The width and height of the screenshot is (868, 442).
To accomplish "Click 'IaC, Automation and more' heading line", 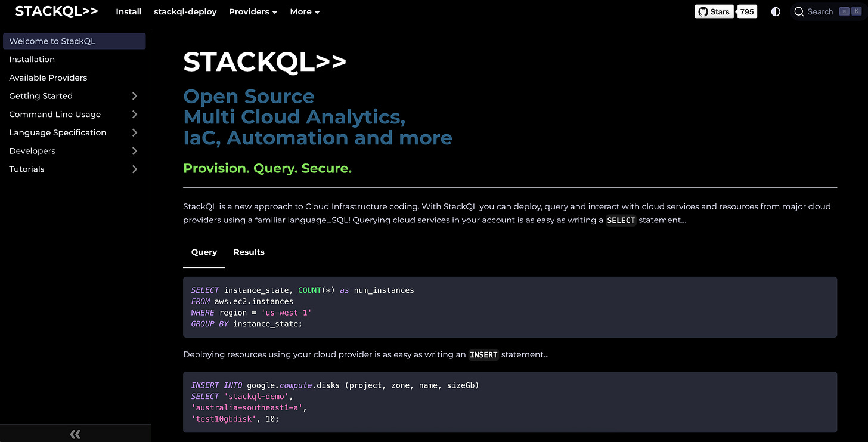I will tap(318, 138).
